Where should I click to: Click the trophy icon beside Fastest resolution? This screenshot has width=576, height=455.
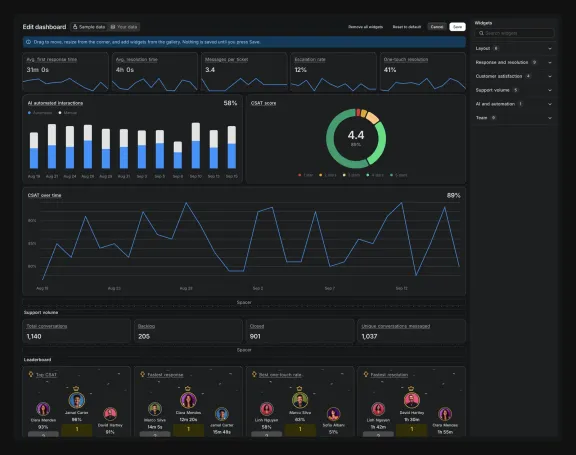[x=366, y=374]
